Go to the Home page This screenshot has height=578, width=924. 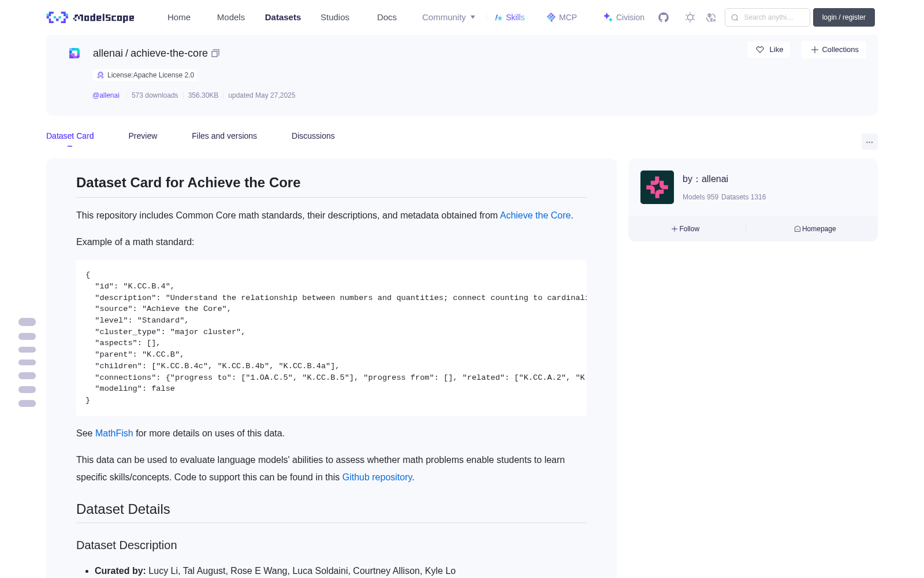pyautogui.click(x=179, y=17)
